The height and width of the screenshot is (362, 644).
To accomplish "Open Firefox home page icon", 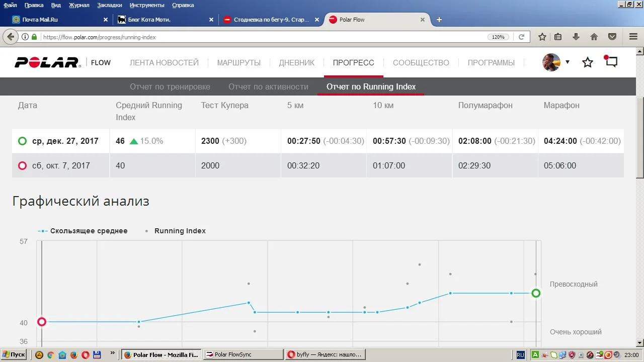I will [x=594, y=37].
